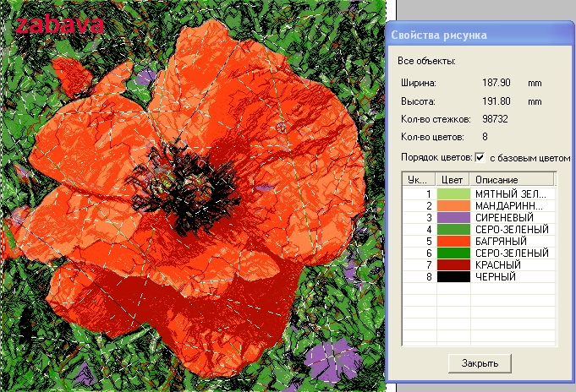Click the 'ЧЕРНЫЙ' description
Viewport: 576px width, 392px height.
[x=496, y=276]
